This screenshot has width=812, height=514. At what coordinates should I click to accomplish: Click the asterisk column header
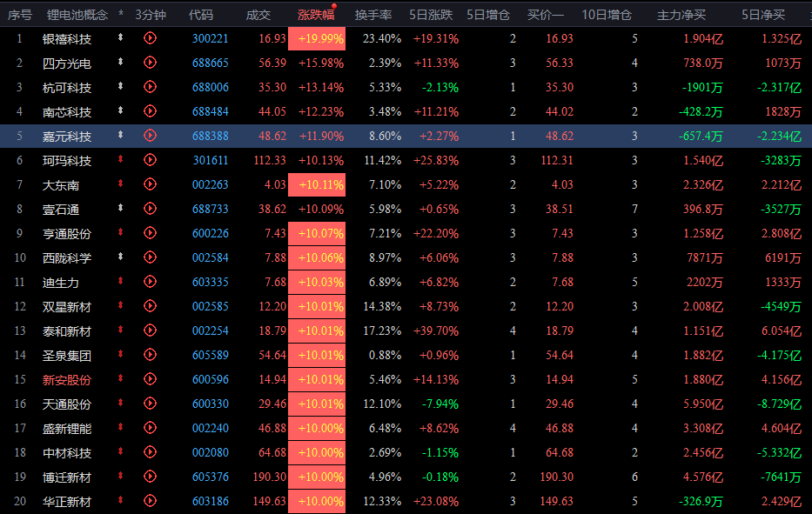(x=121, y=15)
